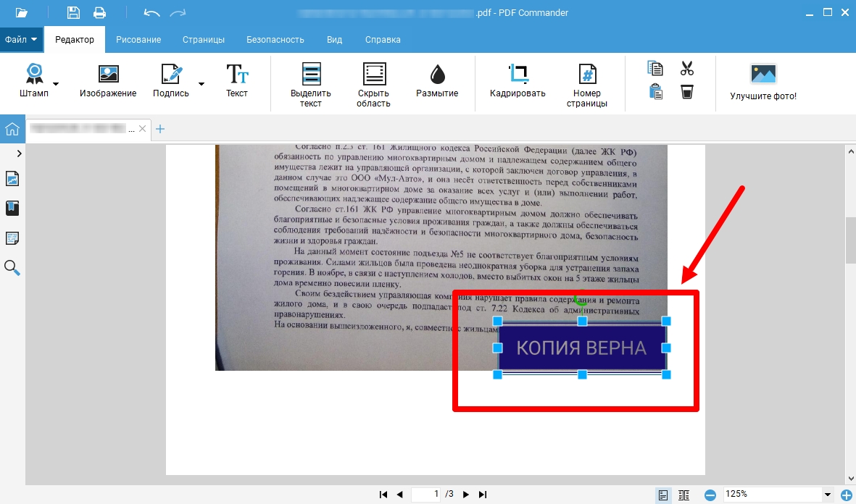Image resolution: width=856 pixels, height=504 pixels.
Task: Click the page number input field
Action: tap(426, 495)
